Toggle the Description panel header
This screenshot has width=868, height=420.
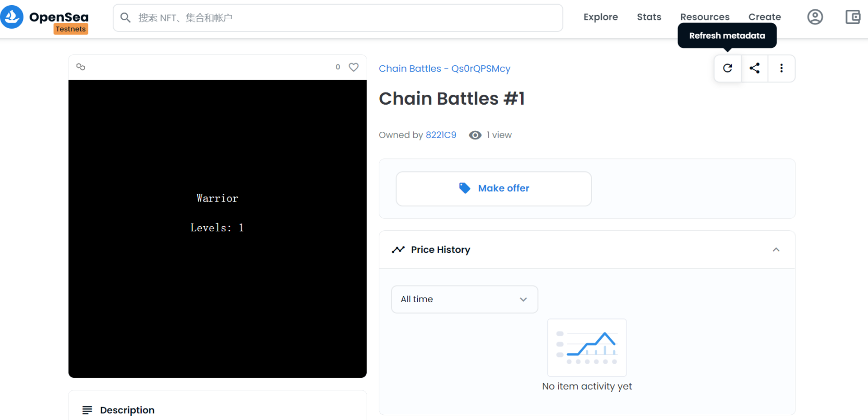[x=127, y=410]
